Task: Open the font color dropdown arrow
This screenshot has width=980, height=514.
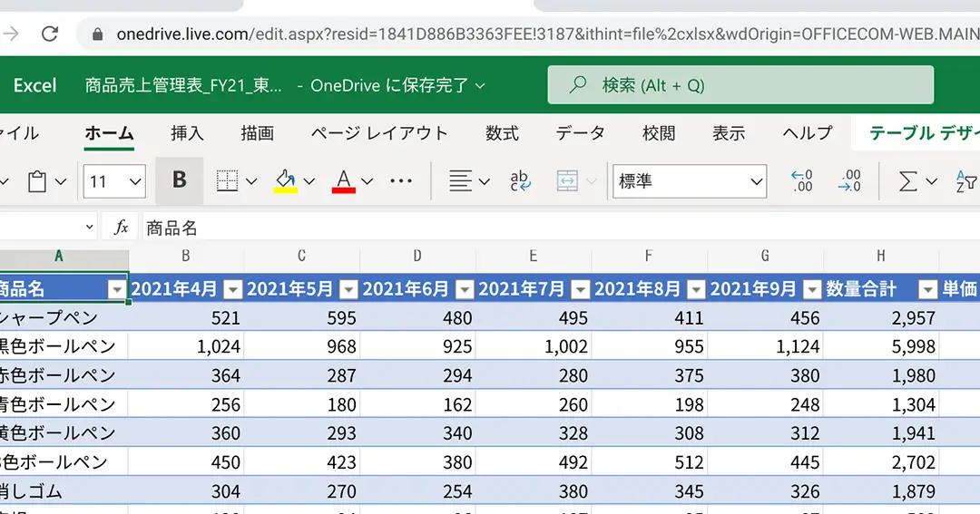Action: [x=367, y=181]
